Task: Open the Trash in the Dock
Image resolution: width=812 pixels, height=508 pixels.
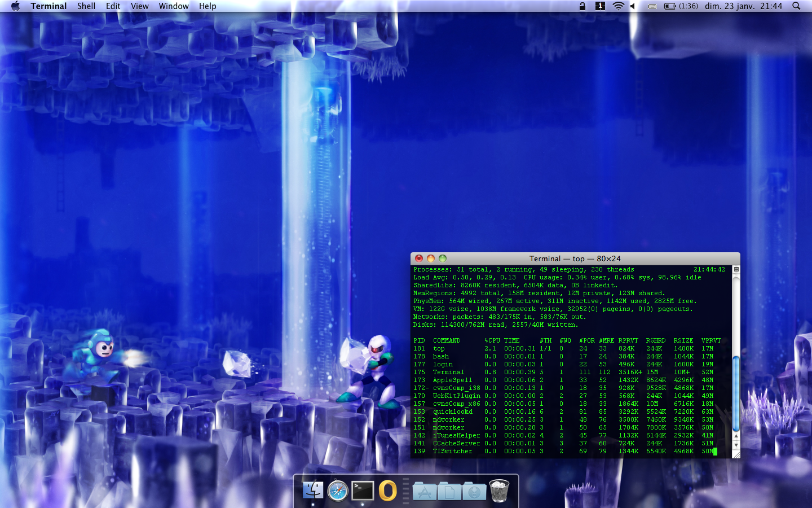Action: [499, 490]
